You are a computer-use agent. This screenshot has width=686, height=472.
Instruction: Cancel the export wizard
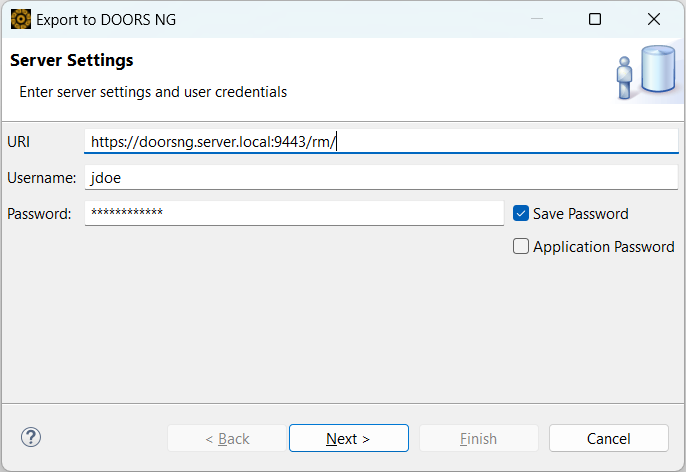pos(608,438)
